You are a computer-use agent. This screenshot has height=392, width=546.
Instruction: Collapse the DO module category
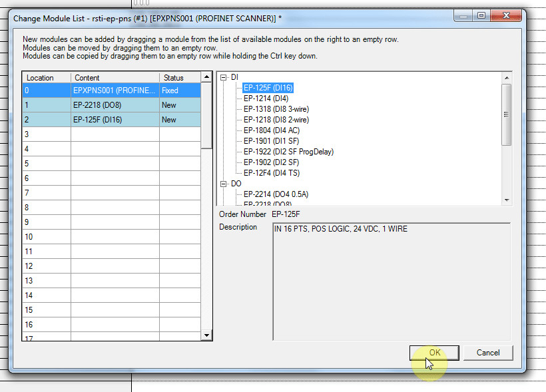tap(224, 184)
